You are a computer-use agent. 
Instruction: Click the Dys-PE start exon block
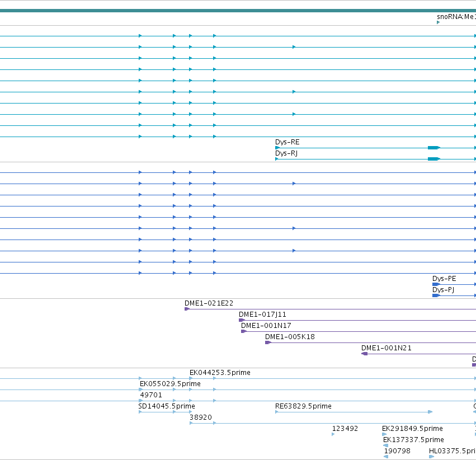436,284
